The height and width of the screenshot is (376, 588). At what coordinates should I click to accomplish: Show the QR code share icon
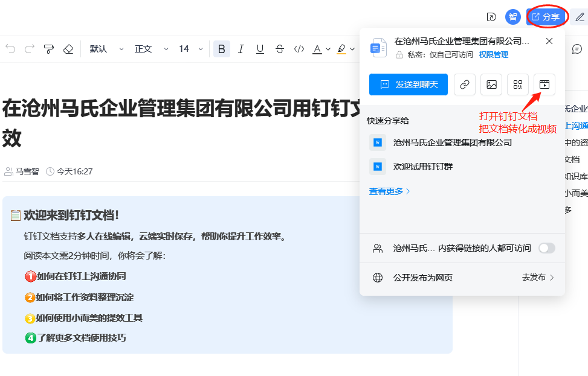(x=518, y=84)
